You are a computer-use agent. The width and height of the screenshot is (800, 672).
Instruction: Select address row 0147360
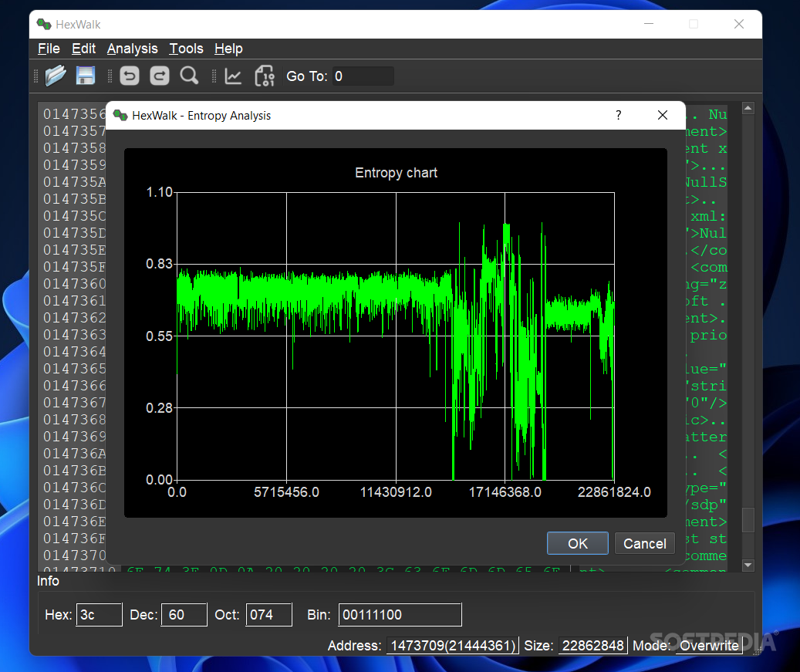[x=75, y=284]
